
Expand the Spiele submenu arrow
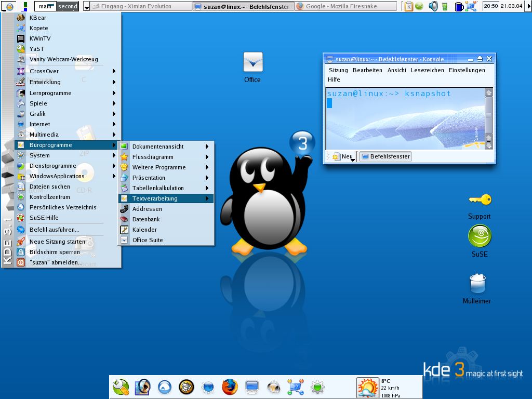114,103
